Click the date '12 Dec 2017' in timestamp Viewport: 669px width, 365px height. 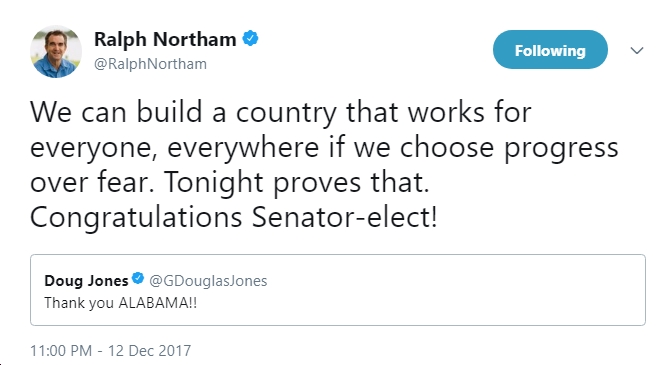pos(149,350)
